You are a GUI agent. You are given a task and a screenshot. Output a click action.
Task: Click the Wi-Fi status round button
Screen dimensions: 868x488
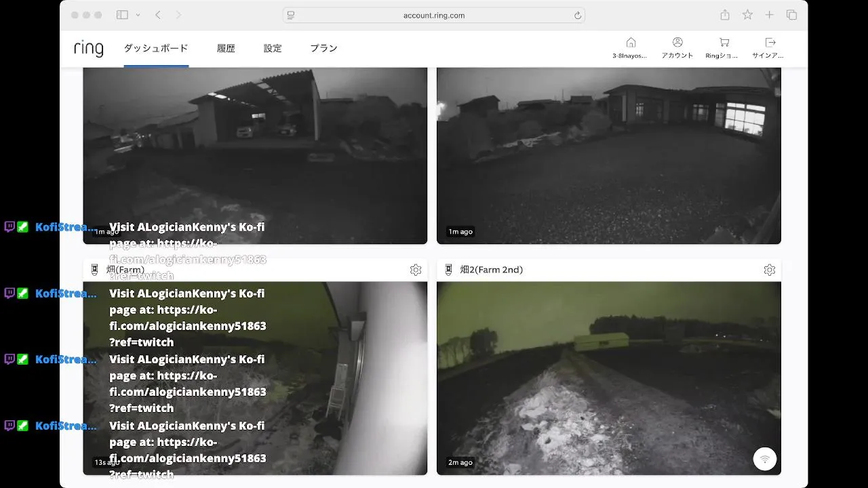(765, 459)
